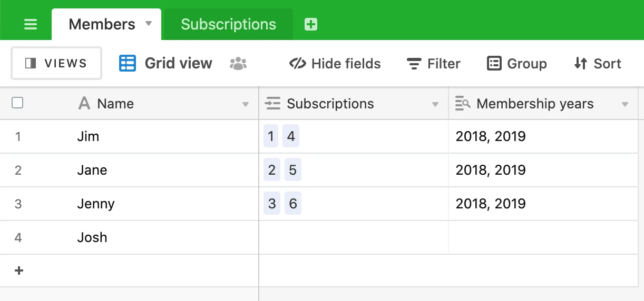The image size is (644, 301).
Task: Add a new table with plus icon
Action: tap(311, 24)
